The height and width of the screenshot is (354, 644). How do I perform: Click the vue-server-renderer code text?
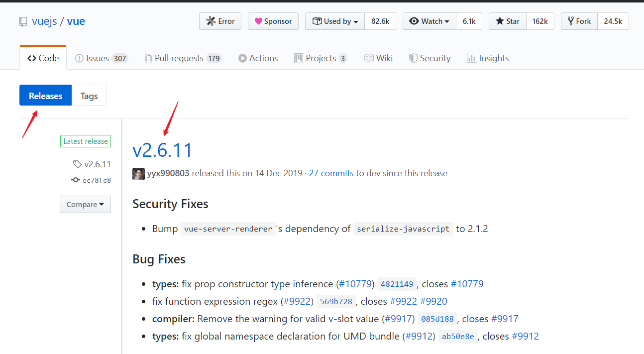click(x=228, y=229)
